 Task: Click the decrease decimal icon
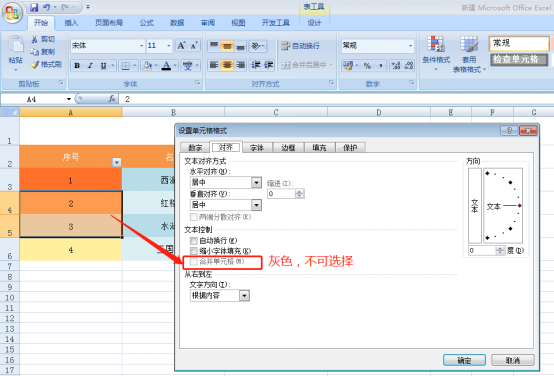pyautogui.click(x=409, y=66)
